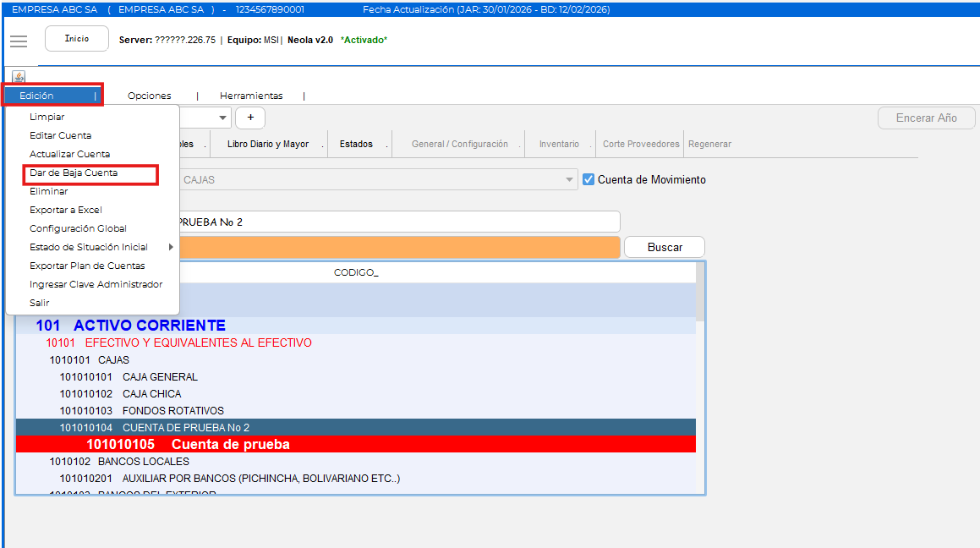Screen dimensions: 980x548
Task: Click the Inicio button
Action: 77,39
